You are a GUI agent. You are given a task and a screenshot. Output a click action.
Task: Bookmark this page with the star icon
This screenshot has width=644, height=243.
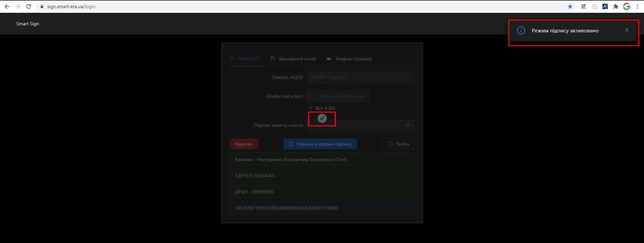point(570,6)
